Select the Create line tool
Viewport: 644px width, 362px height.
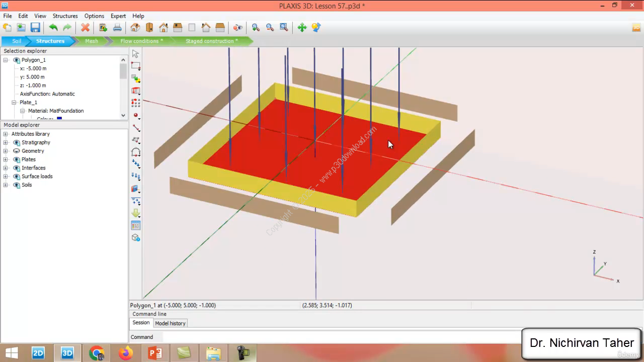tap(135, 128)
